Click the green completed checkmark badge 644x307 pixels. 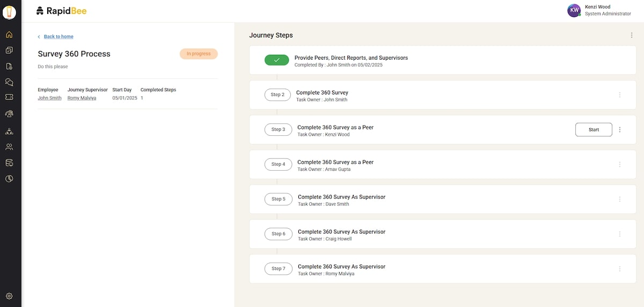point(277,60)
